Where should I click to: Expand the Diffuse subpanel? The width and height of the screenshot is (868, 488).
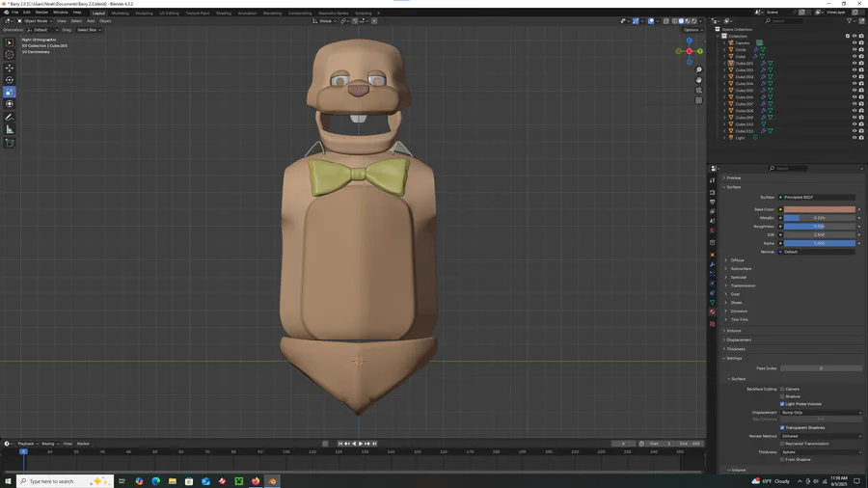pyautogui.click(x=737, y=260)
